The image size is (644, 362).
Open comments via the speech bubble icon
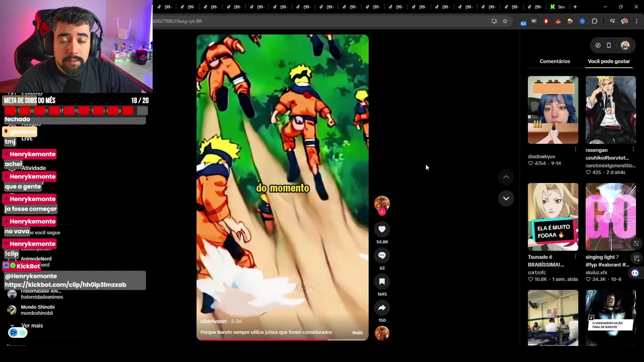click(x=382, y=255)
